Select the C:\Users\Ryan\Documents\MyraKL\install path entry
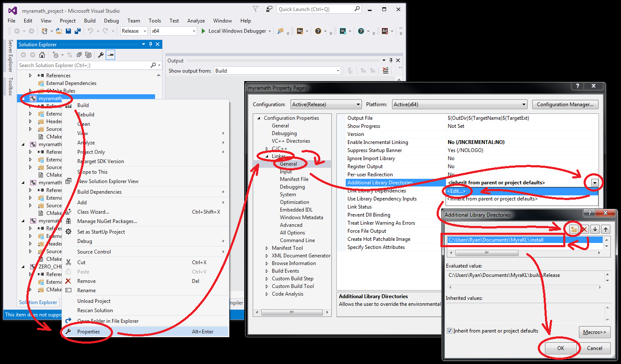 click(524, 240)
